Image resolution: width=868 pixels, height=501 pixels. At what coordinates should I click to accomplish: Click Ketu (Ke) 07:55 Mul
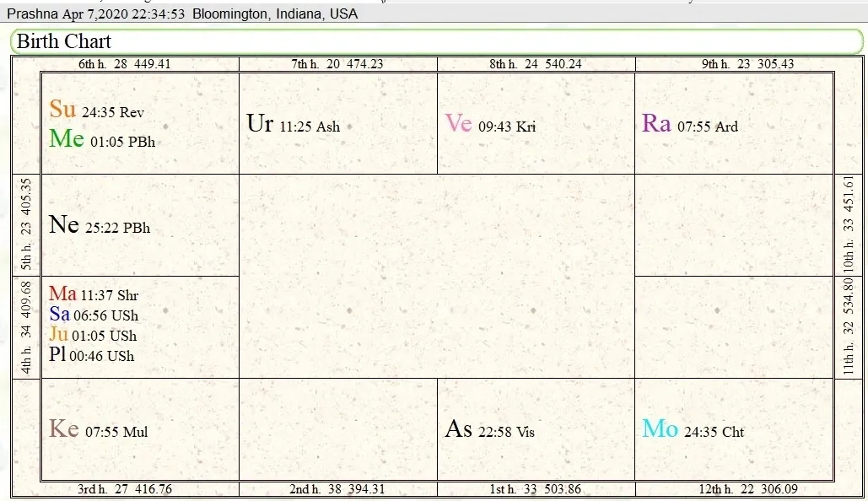[x=98, y=429]
